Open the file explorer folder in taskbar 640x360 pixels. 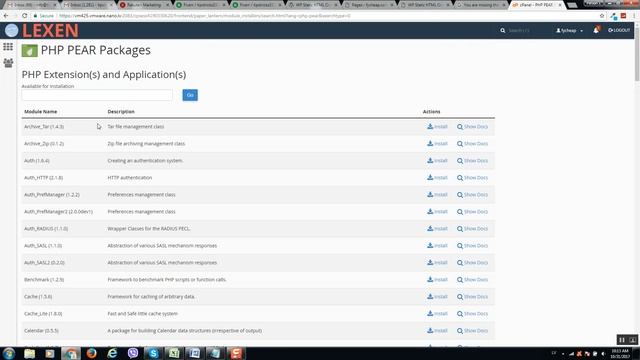pyautogui.click(x=29, y=353)
